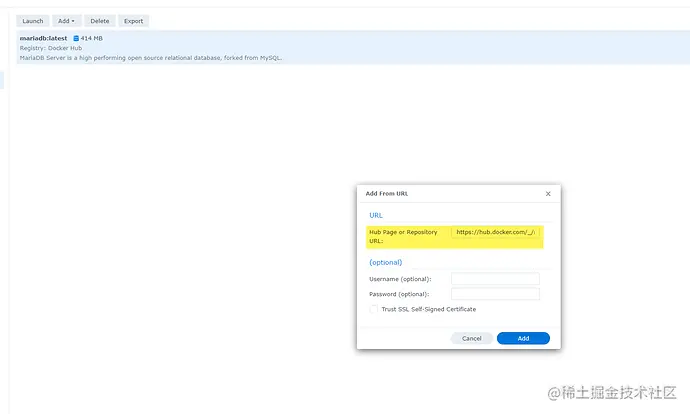Click the Username (optional) input field

tap(495, 278)
